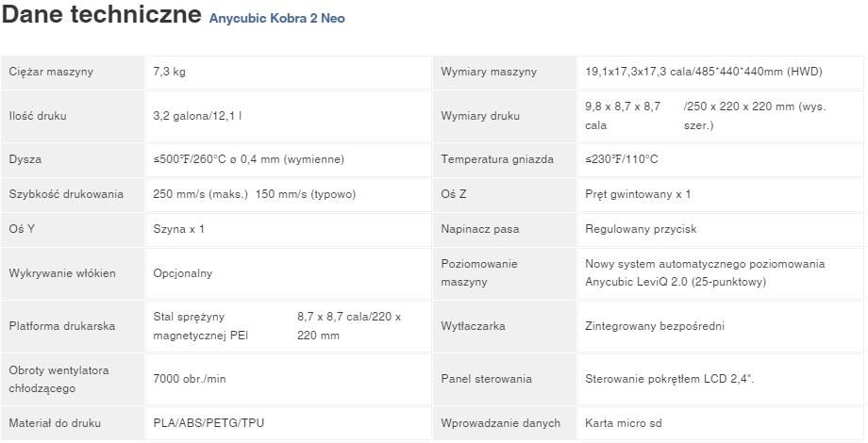The width and height of the screenshot is (868, 443).
Task: Select the Oś Y label cell
Action: click(x=73, y=229)
